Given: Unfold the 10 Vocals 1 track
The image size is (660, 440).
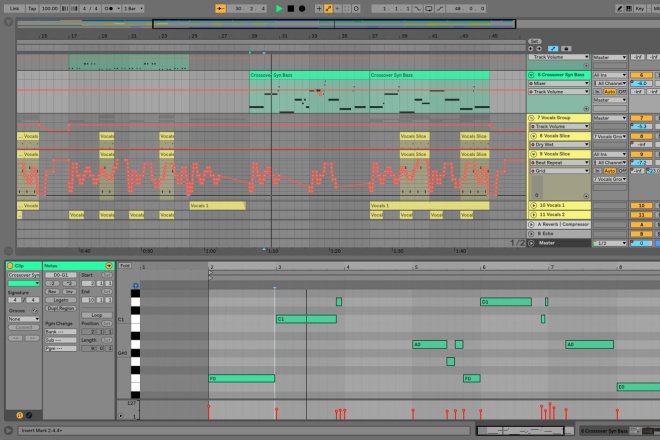Looking at the screenshot, I should (533, 205).
